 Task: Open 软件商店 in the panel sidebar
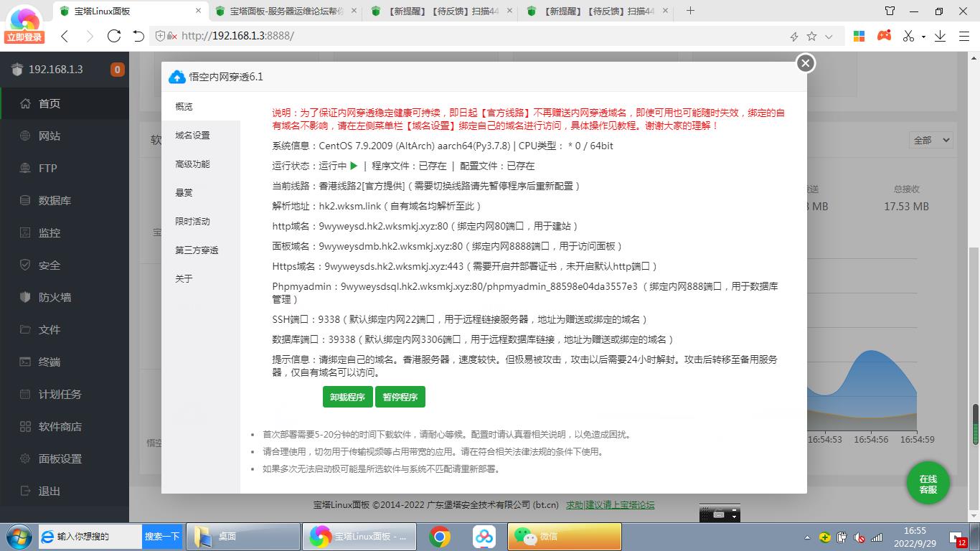(x=65, y=426)
